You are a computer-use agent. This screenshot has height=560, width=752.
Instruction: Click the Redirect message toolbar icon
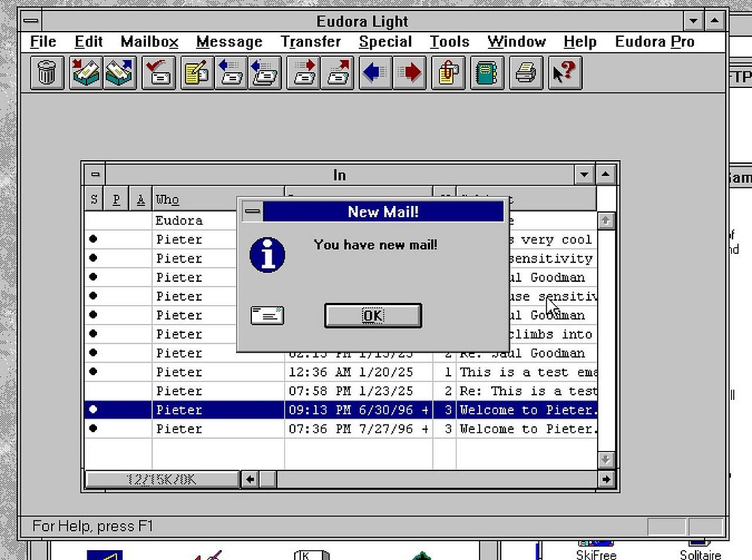[338, 74]
